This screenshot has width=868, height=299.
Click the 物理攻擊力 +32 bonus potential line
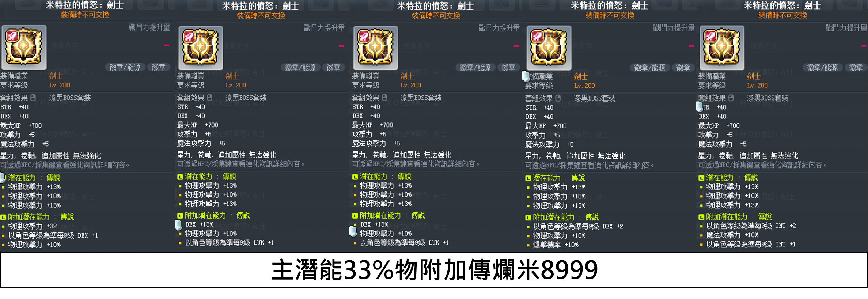click(33, 226)
